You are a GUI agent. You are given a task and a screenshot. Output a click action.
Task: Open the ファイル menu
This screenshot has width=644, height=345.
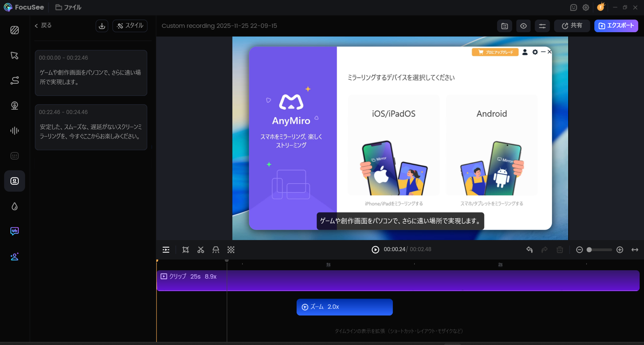tap(68, 7)
